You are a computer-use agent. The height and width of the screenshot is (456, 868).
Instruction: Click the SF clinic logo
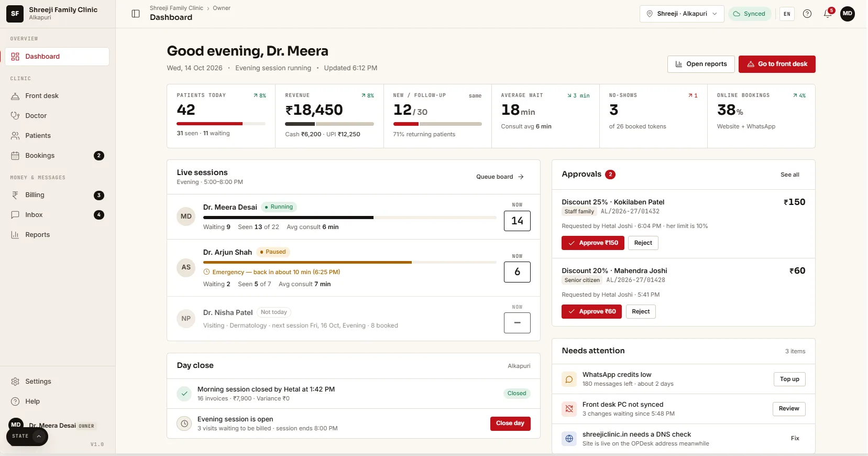tap(15, 14)
